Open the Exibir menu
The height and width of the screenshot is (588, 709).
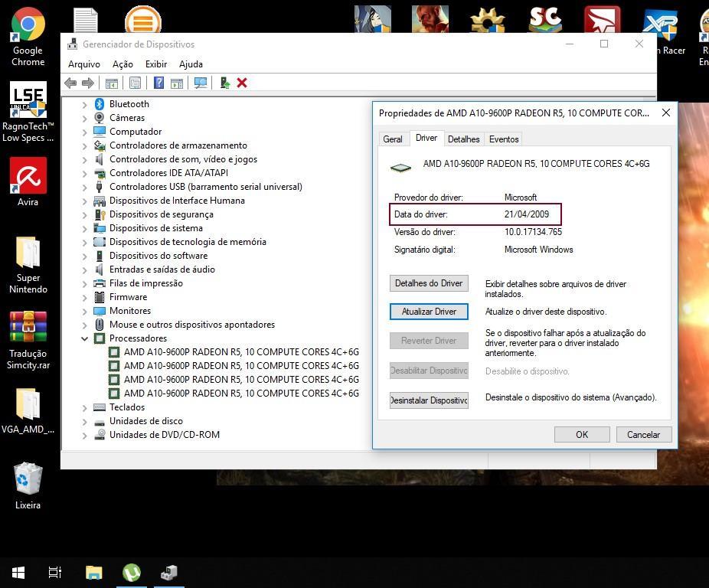tap(156, 64)
